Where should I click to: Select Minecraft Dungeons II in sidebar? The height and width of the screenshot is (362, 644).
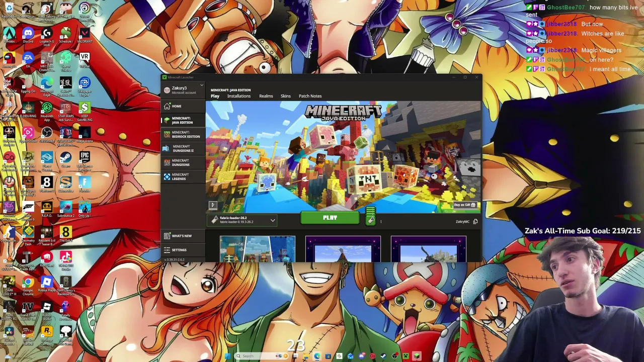[x=183, y=149]
